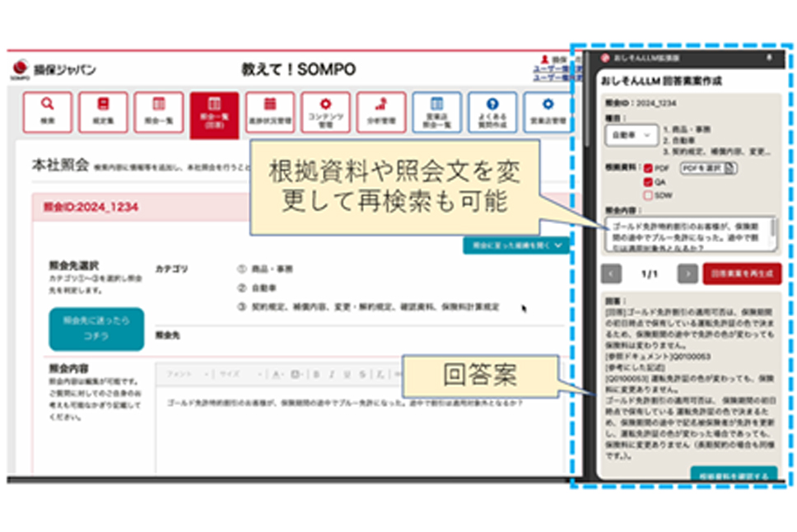Apply bold formatting in the editor toolbar
This screenshot has height=532, width=797.
point(316,375)
